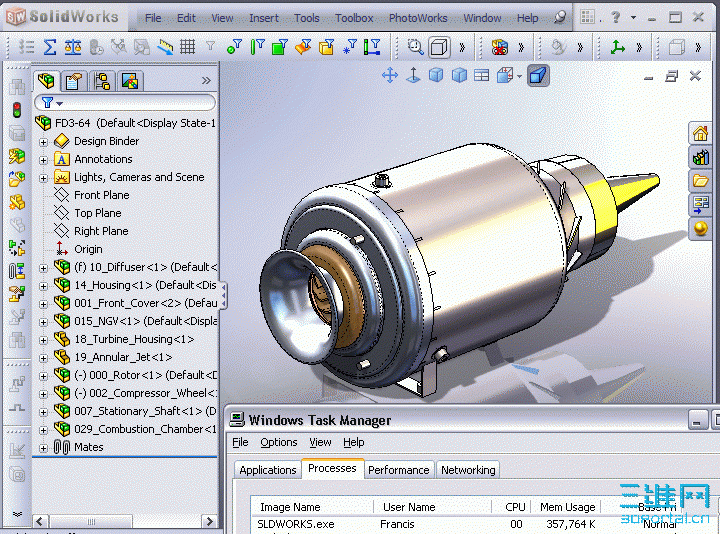Expand the 18_Turbine_Housing component

[43, 340]
